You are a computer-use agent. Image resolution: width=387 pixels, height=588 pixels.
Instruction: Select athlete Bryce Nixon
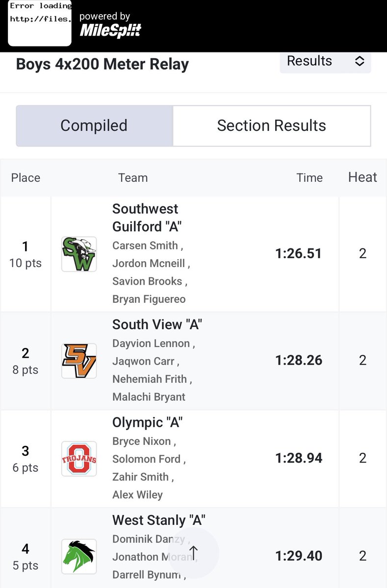141,441
